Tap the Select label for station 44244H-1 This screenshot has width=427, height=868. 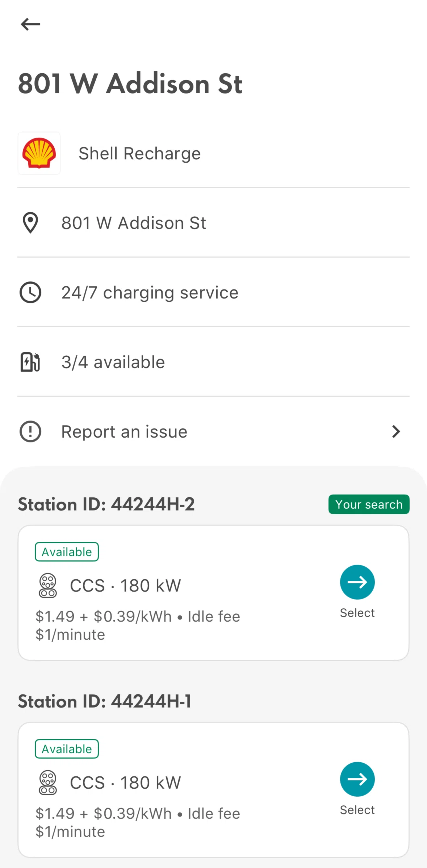(357, 810)
